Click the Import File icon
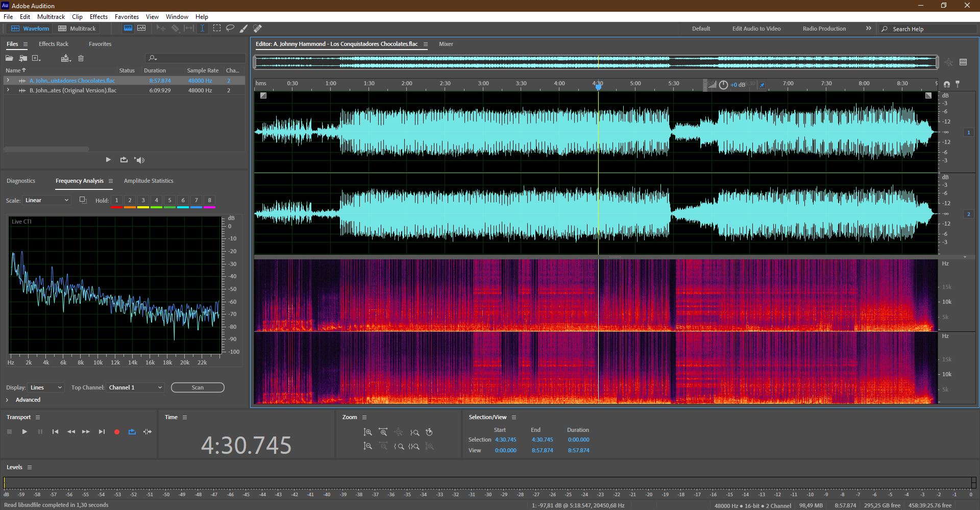 click(23, 58)
